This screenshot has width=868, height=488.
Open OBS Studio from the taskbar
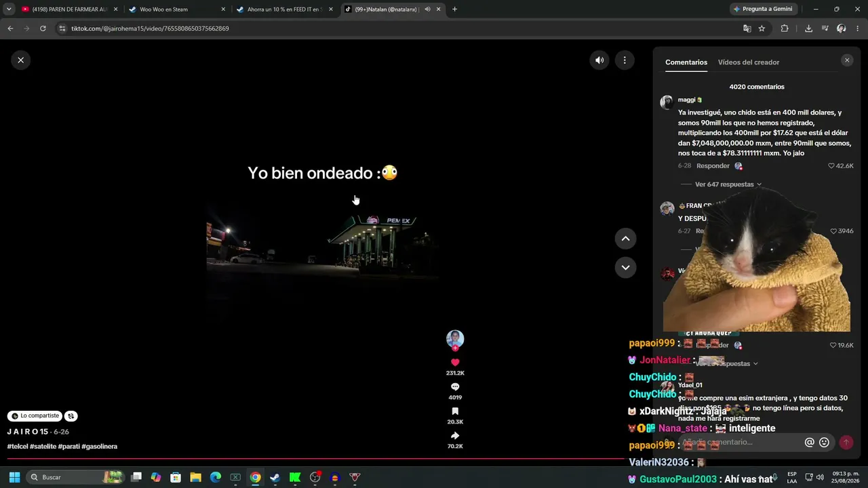click(315, 477)
